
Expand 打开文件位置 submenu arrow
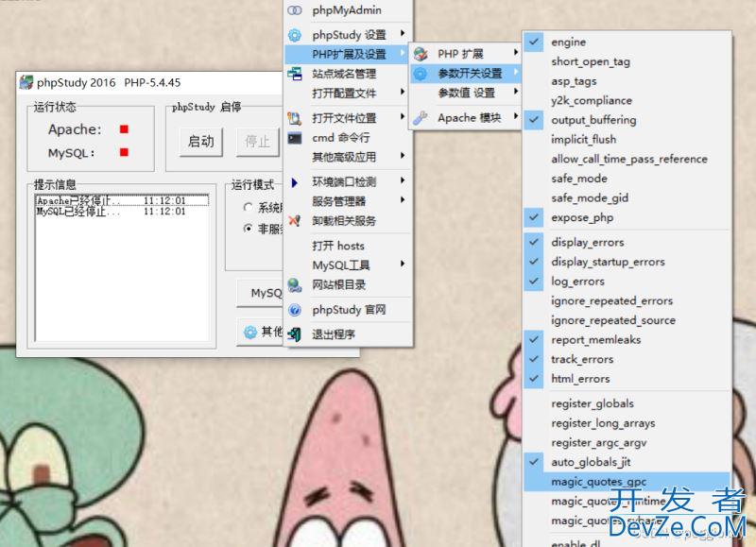403,117
